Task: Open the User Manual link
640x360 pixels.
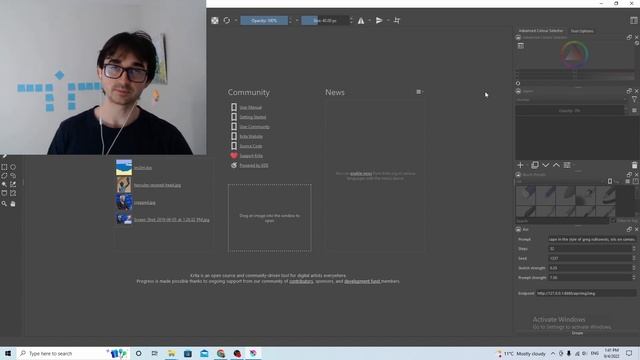Action: [x=251, y=107]
